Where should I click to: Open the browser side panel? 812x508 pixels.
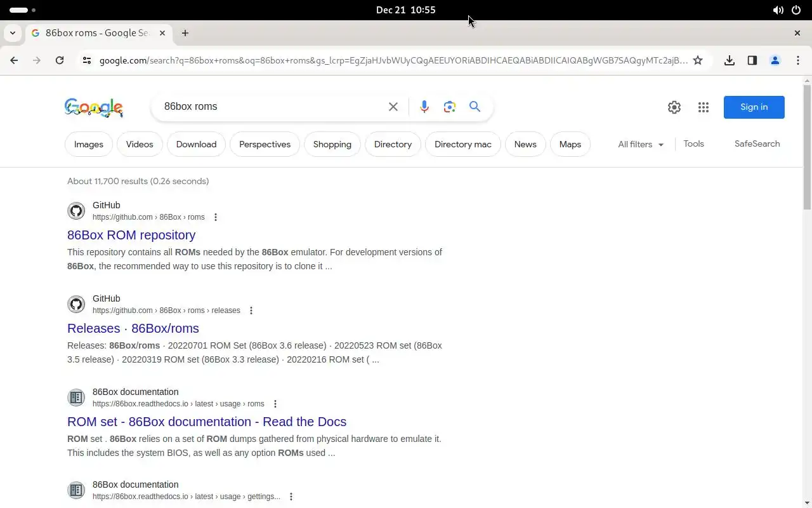pyautogui.click(x=752, y=60)
